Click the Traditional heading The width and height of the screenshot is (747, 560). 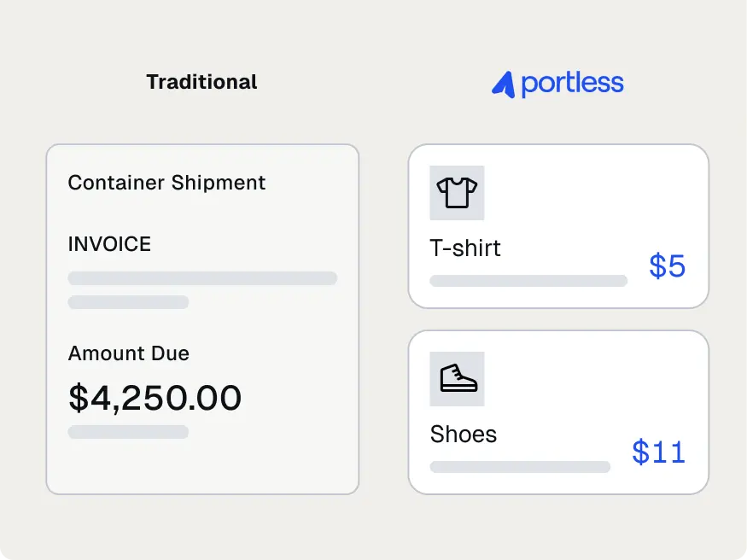tap(201, 82)
